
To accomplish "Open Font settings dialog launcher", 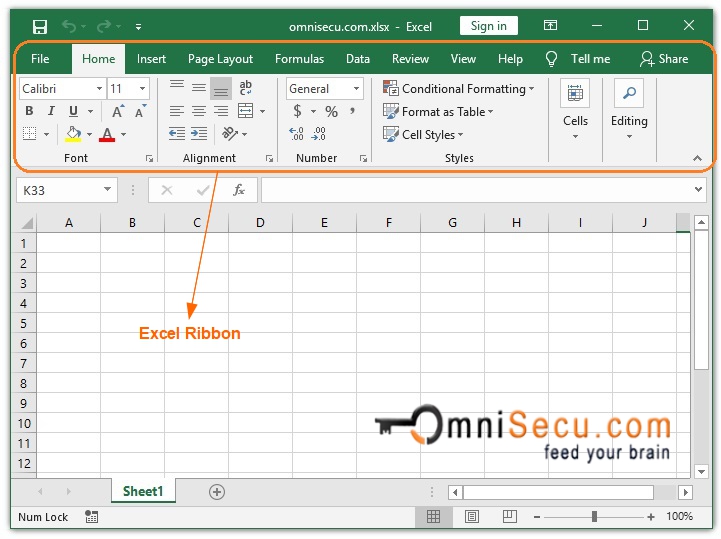I will click(x=149, y=159).
